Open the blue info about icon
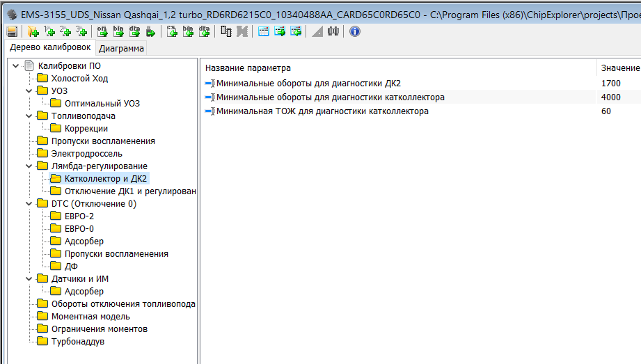 click(x=355, y=31)
